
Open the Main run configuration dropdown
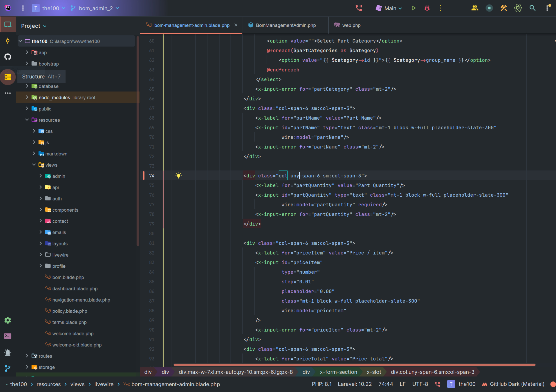pyautogui.click(x=390, y=8)
